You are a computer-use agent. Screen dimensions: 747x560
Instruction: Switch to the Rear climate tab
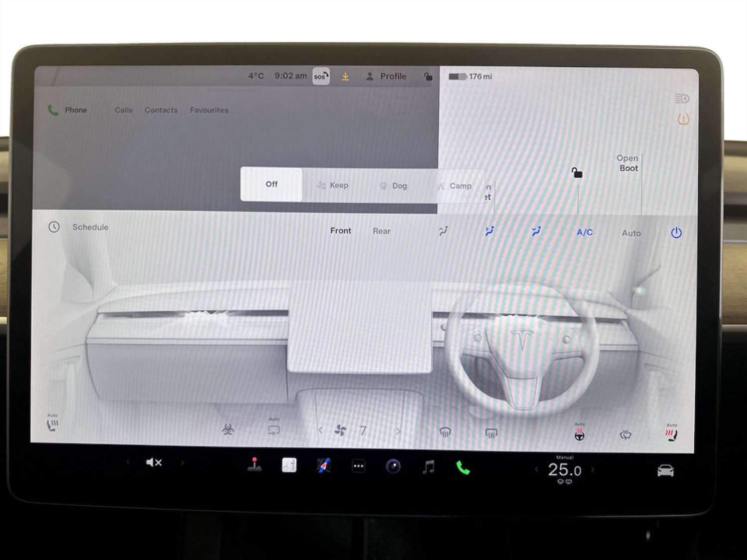(x=381, y=230)
